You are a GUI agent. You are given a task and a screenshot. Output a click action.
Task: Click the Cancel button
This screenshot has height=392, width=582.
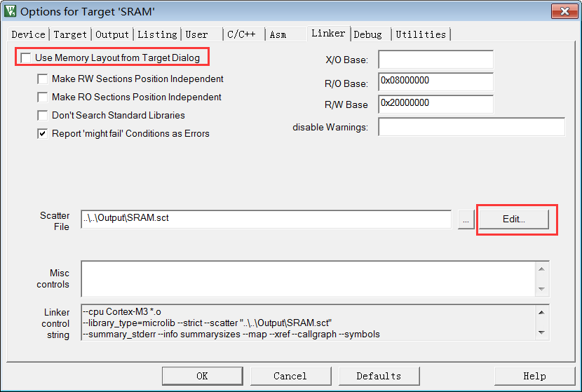[x=290, y=376]
